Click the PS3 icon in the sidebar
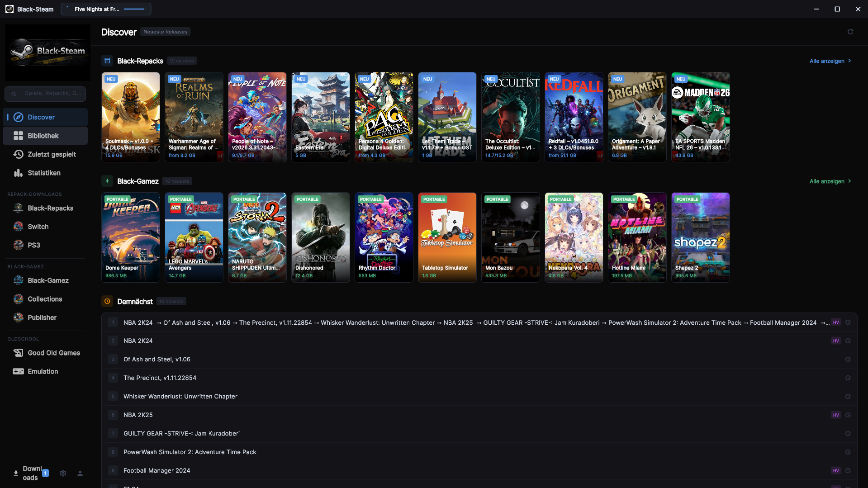Viewport: 868px width, 488px height. point(18,245)
